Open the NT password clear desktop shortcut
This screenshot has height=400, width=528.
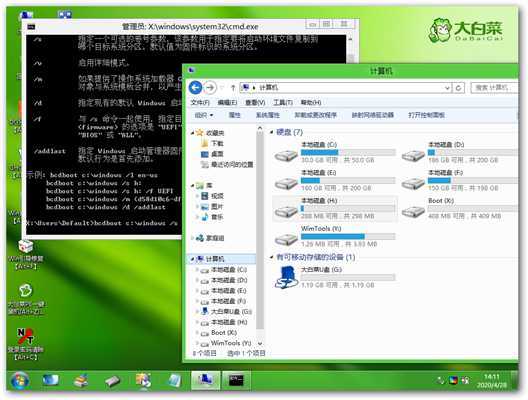tap(26, 344)
